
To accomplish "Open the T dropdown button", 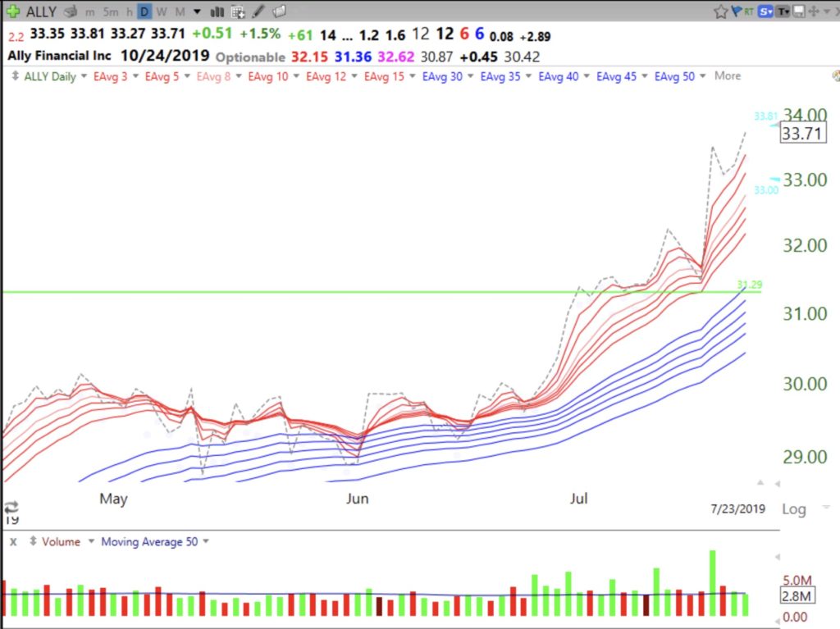I will [783, 11].
